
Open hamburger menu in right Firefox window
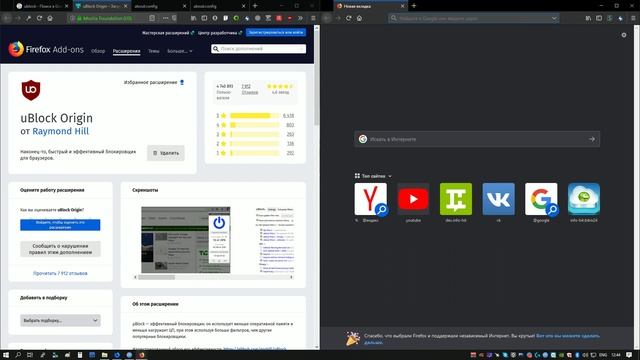[x=633, y=18]
